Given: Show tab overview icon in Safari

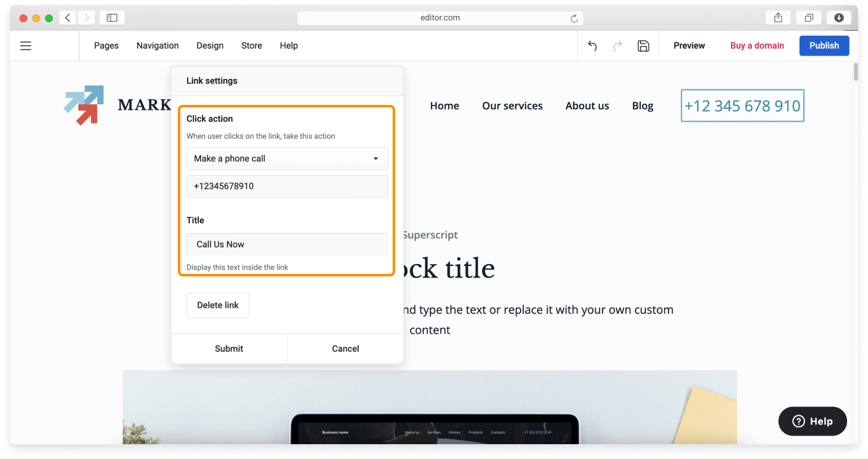Looking at the screenshot, I should pyautogui.click(x=809, y=18).
